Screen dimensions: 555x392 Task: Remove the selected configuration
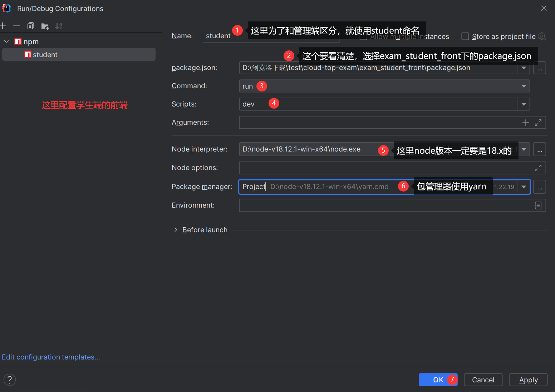[x=16, y=26]
